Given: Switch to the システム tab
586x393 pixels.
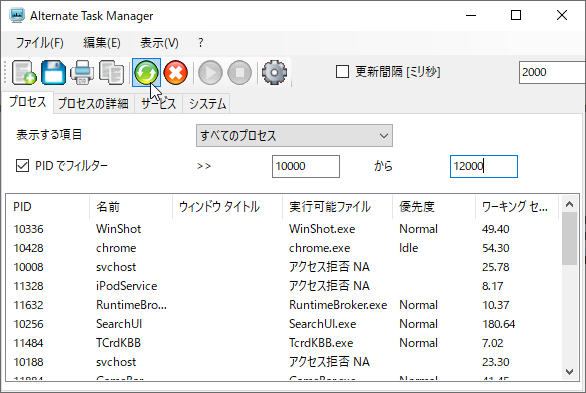Looking at the screenshot, I should (207, 103).
